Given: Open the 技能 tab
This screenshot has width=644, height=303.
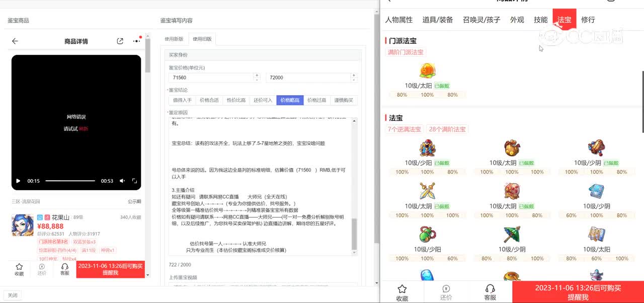Looking at the screenshot, I should [541, 20].
